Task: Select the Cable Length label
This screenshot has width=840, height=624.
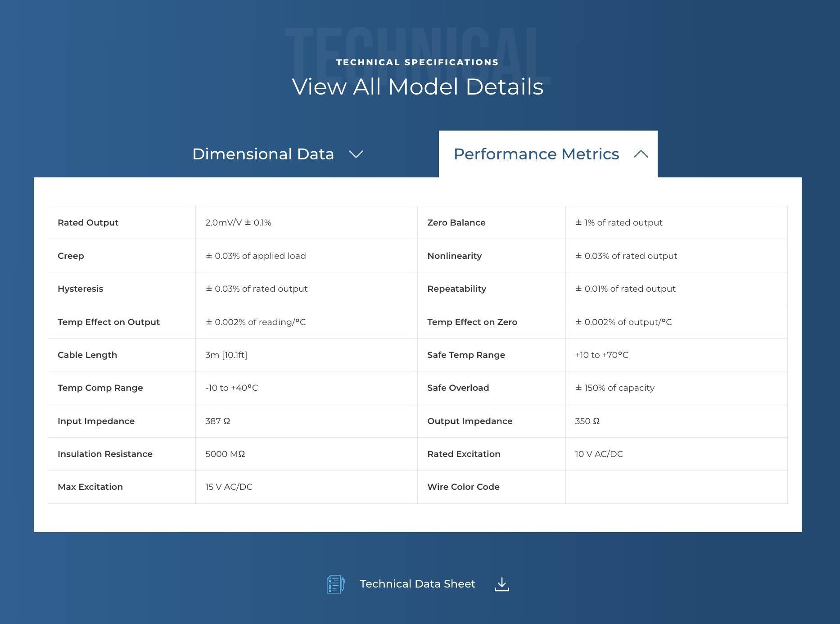Action: click(87, 355)
